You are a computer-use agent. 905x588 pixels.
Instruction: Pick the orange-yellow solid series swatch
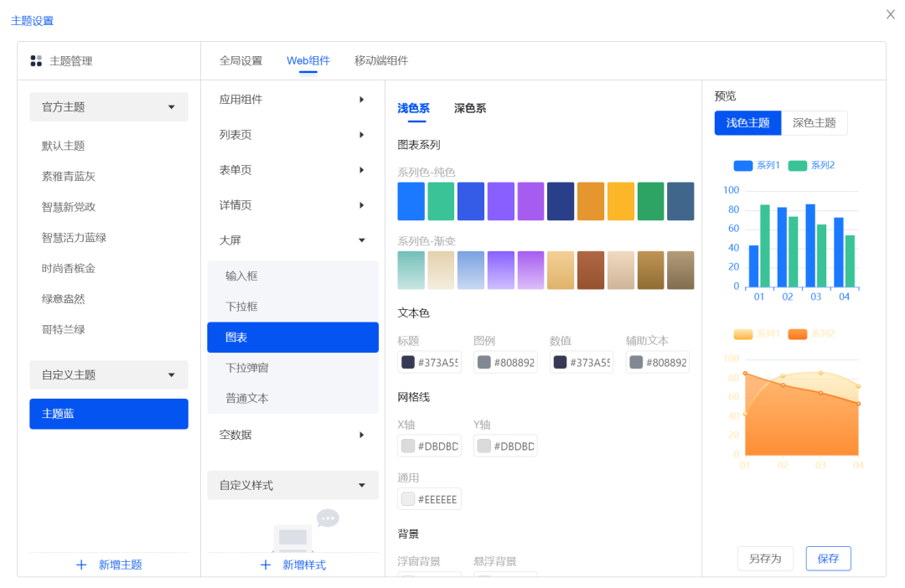(620, 201)
